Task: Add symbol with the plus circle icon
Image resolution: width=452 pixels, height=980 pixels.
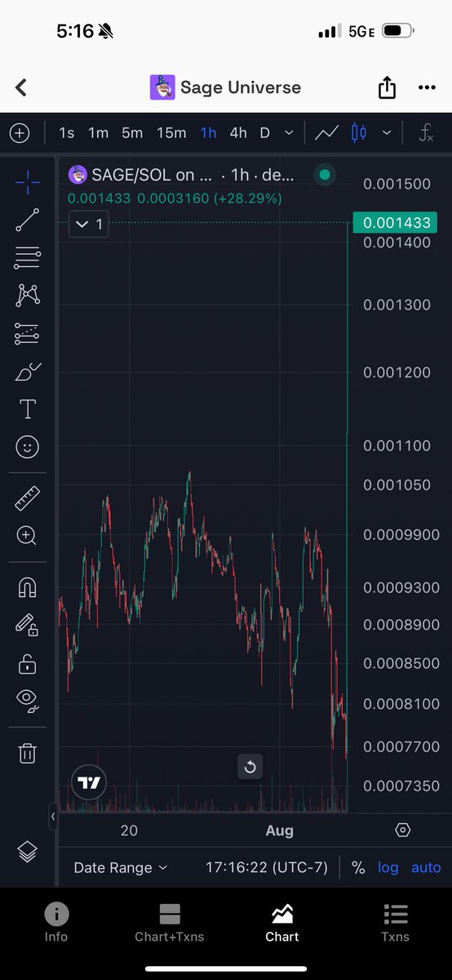Action: 19,132
